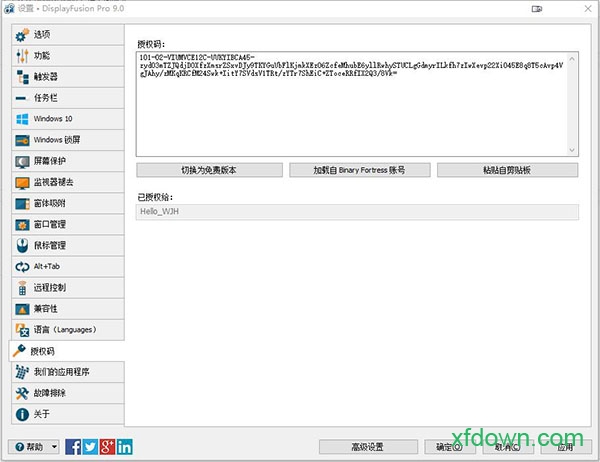Open the Windows 10 logo icon
600x462 pixels.
pyautogui.click(x=22, y=119)
